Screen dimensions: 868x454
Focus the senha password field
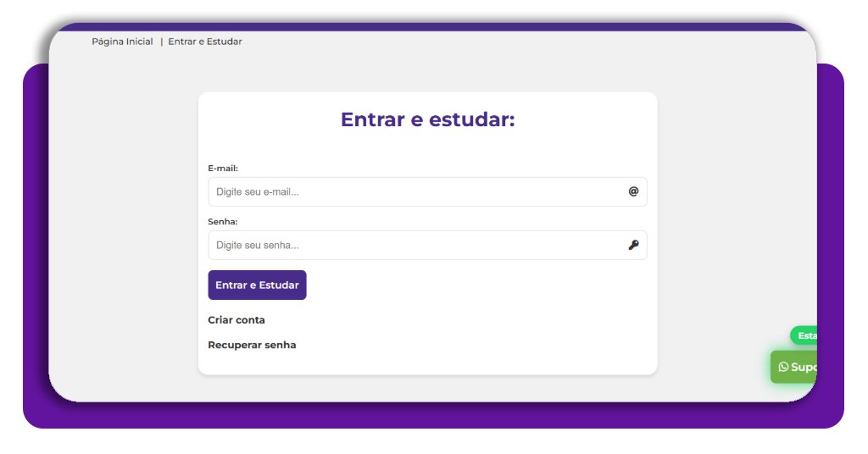click(x=427, y=245)
